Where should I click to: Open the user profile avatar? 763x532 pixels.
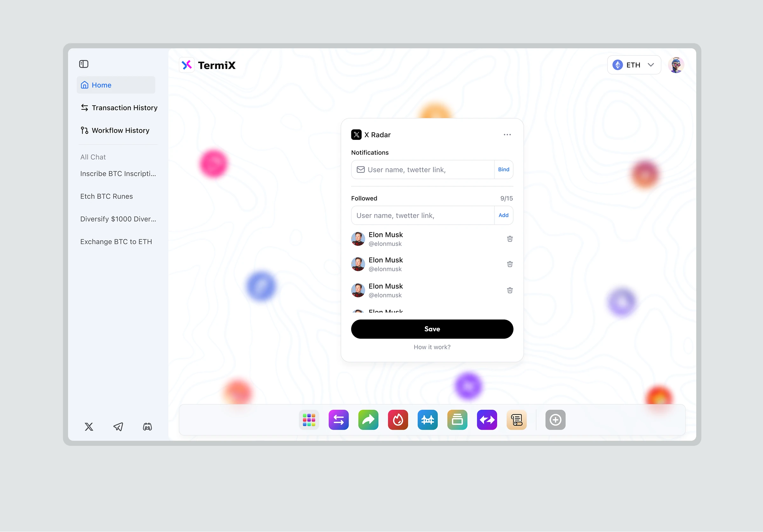point(676,65)
